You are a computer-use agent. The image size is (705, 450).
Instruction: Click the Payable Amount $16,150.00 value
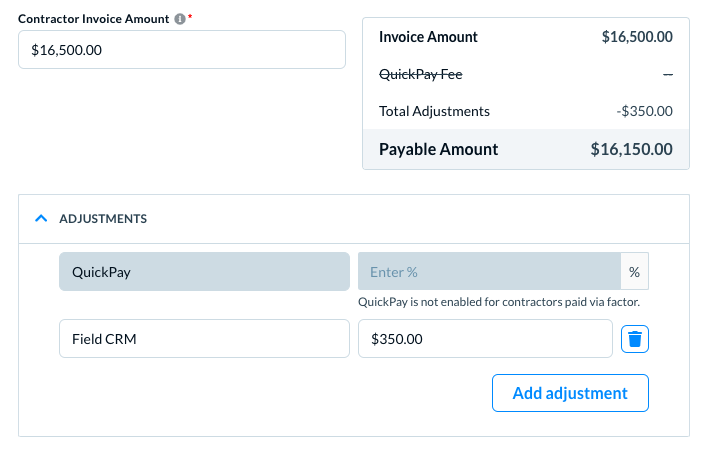(631, 149)
